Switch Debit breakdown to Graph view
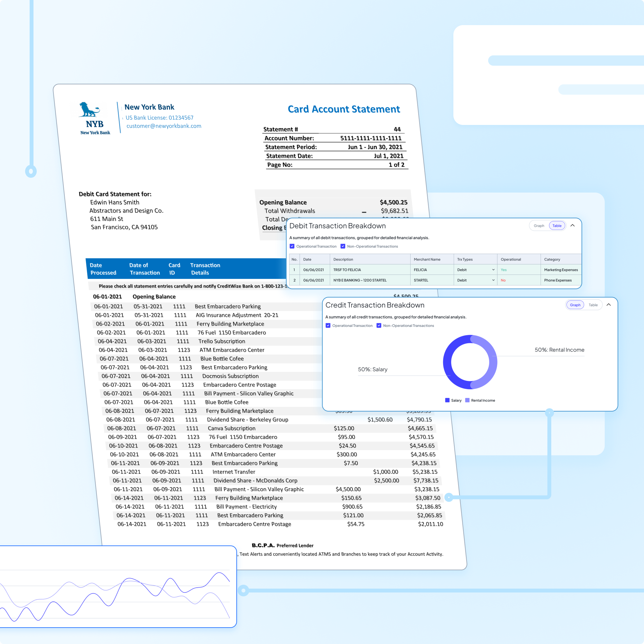This screenshot has width=644, height=644. (539, 226)
